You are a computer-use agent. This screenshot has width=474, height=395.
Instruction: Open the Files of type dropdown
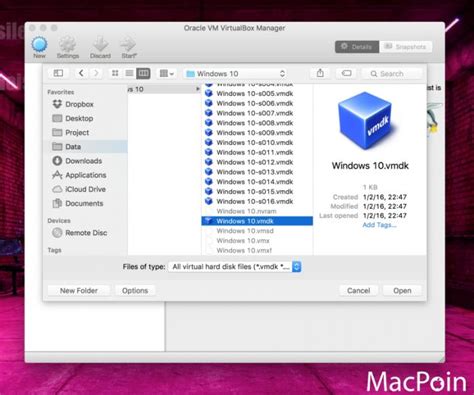point(235,267)
